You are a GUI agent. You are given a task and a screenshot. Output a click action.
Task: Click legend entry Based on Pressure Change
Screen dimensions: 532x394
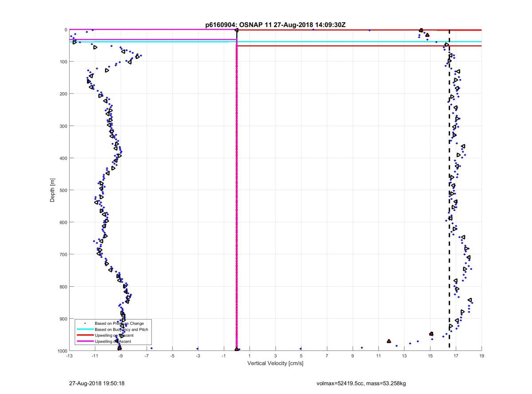point(119,323)
